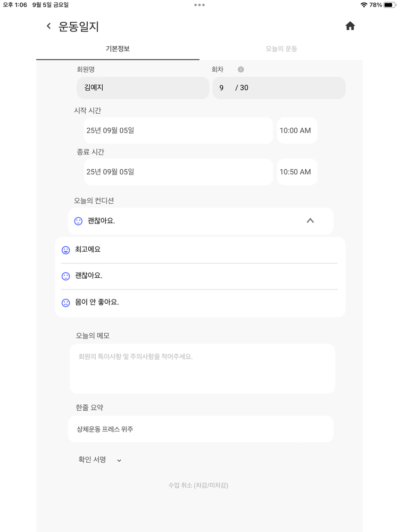Tap the battery icon in status bar
The height and width of the screenshot is (532, 399).
389,5
